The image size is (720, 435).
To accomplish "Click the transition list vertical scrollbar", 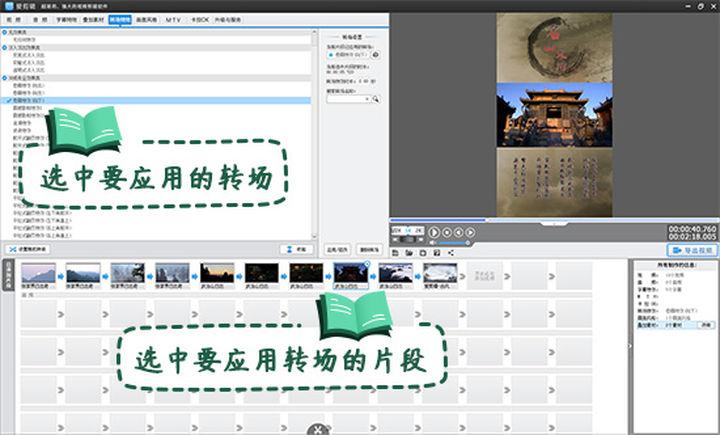I will [x=315, y=134].
